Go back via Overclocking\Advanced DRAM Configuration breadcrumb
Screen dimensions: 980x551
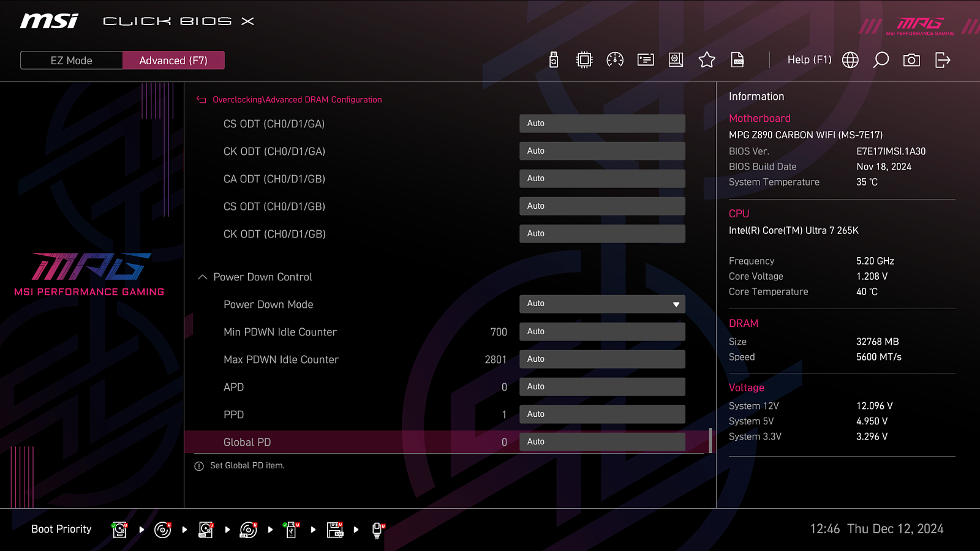click(297, 100)
